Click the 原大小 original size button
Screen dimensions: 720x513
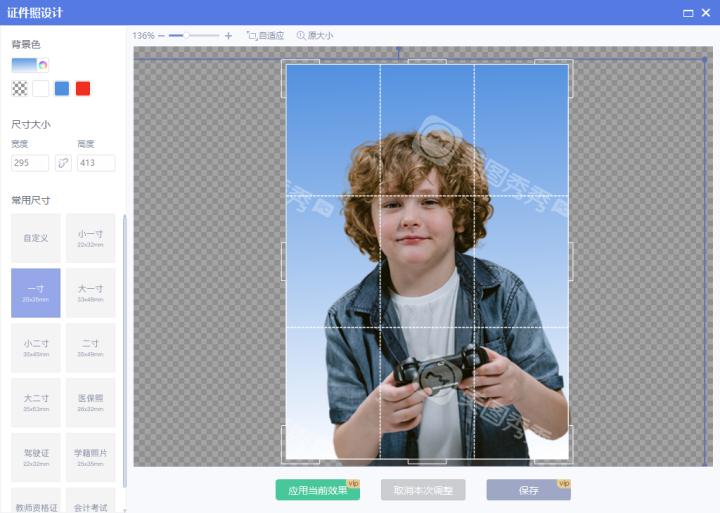(x=315, y=35)
